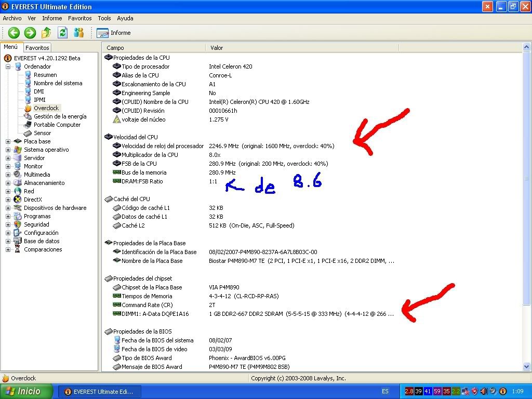Viewport: 532px width, 399px height.
Task: Click the up-level folder arrow icon
Action: click(x=46, y=33)
